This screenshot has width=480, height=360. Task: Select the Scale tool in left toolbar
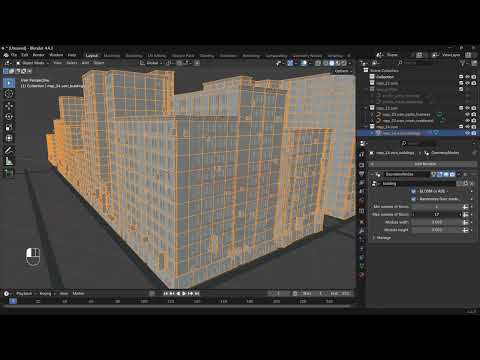tap(9, 127)
